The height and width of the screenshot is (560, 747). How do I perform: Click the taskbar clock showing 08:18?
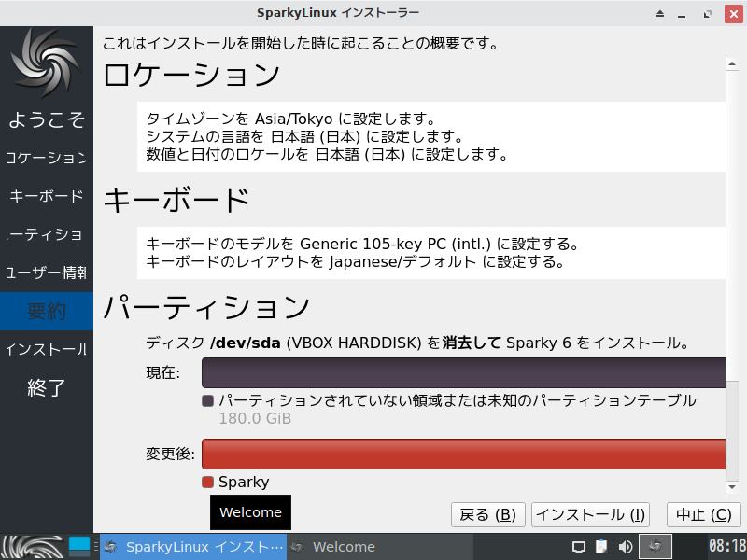click(727, 546)
